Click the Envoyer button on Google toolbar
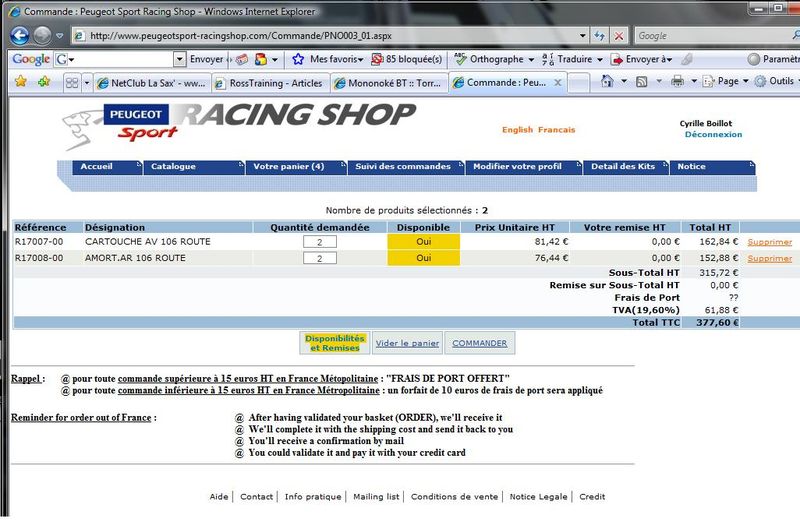Viewport: 800px width, 529px height. pos(207,59)
